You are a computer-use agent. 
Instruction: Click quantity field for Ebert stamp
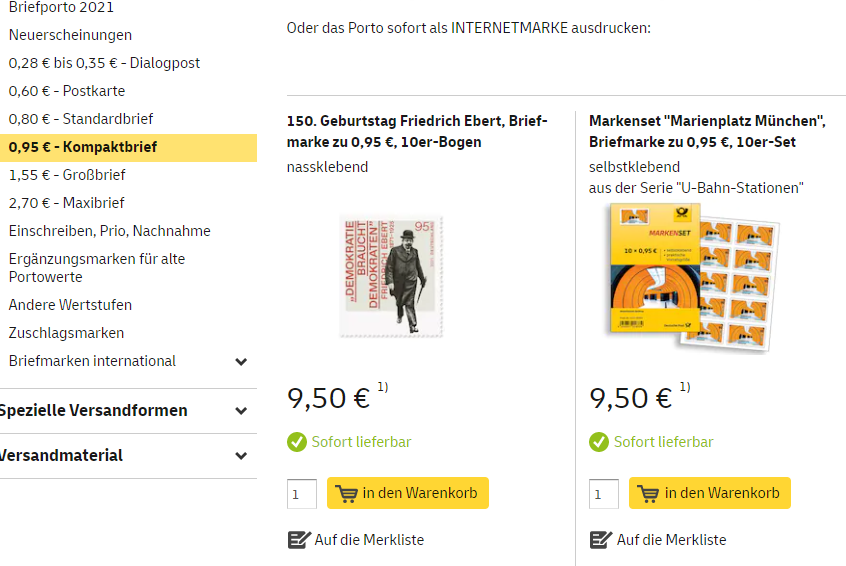pyautogui.click(x=301, y=494)
